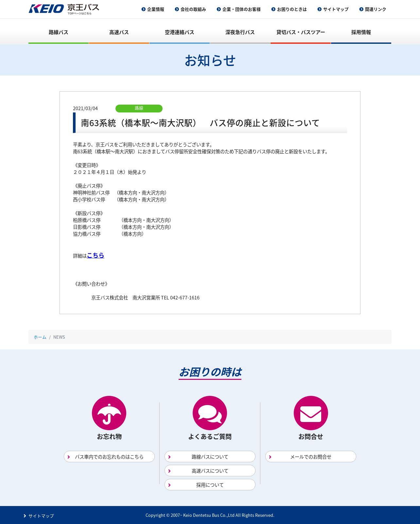Open footer サイトマップ link
The height and width of the screenshot is (524, 420).
pyautogui.click(x=41, y=516)
